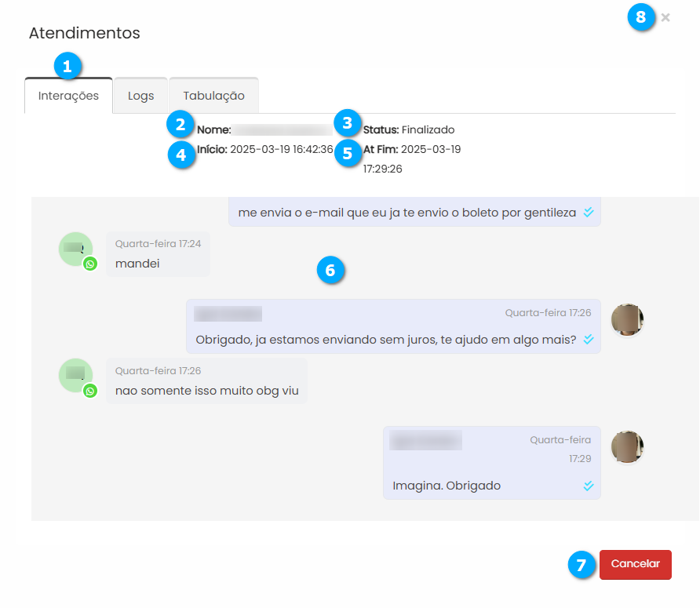Close the Atendimentos dialog with X
Image resolution: width=700 pixels, height=608 pixels.
pyautogui.click(x=665, y=17)
